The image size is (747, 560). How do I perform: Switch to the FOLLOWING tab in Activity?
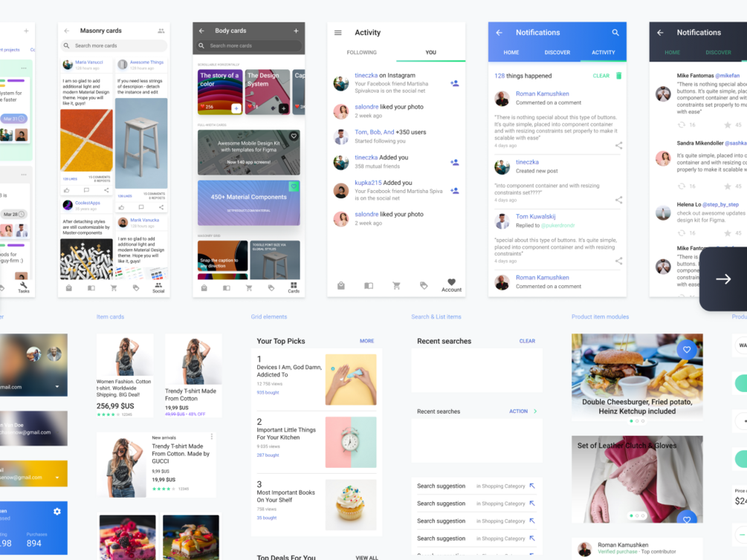click(x=361, y=53)
